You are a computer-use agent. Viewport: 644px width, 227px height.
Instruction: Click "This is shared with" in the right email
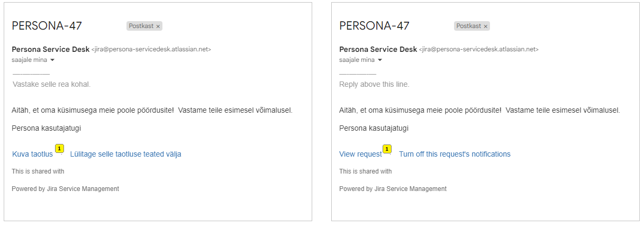pyautogui.click(x=365, y=171)
